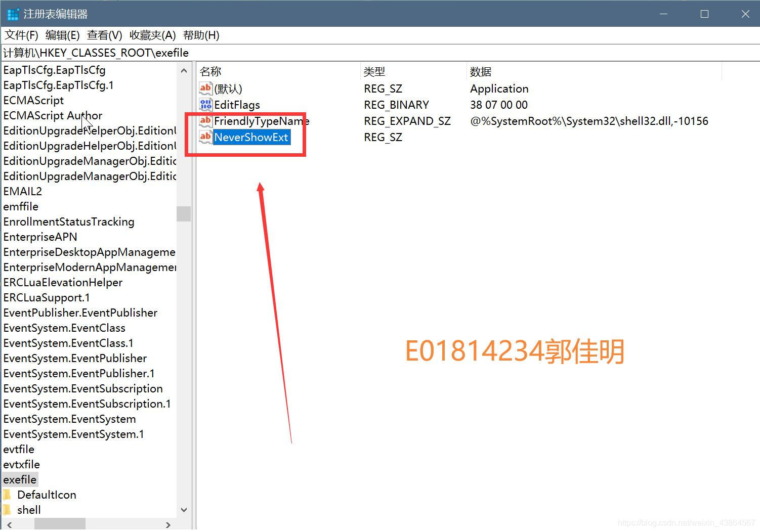Select the ERCLuaElevationHelper key
The width and height of the screenshot is (760, 532).
(x=63, y=282)
